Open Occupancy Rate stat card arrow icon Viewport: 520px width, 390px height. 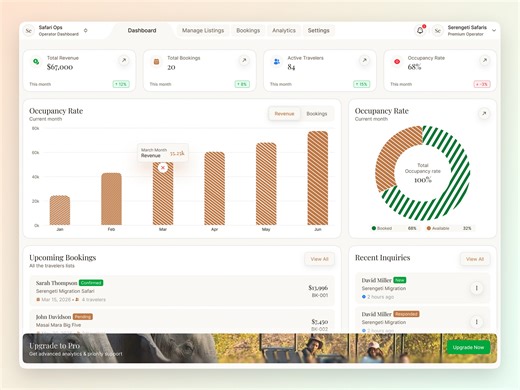(485, 60)
